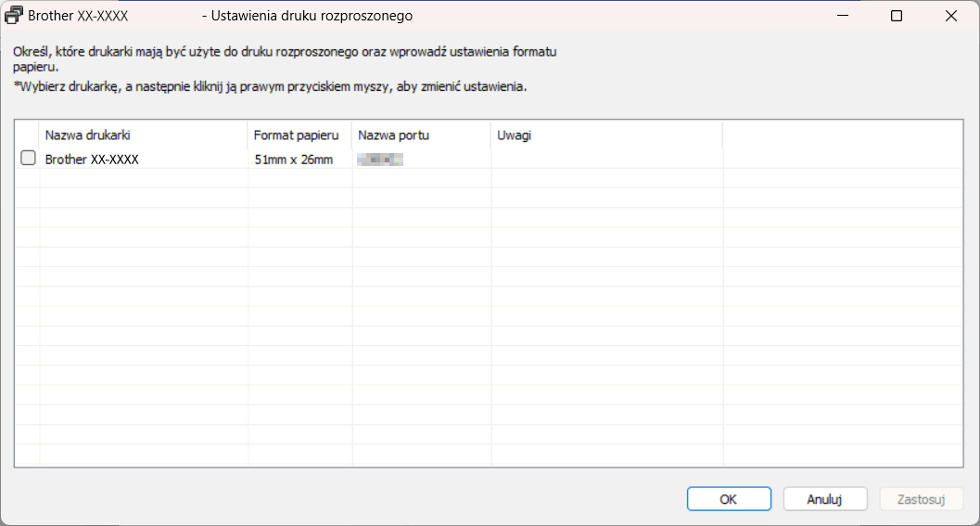This screenshot has width=980, height=526.
Task: Sort by the Nazwa drukarki column header
Action: point(143,135)
